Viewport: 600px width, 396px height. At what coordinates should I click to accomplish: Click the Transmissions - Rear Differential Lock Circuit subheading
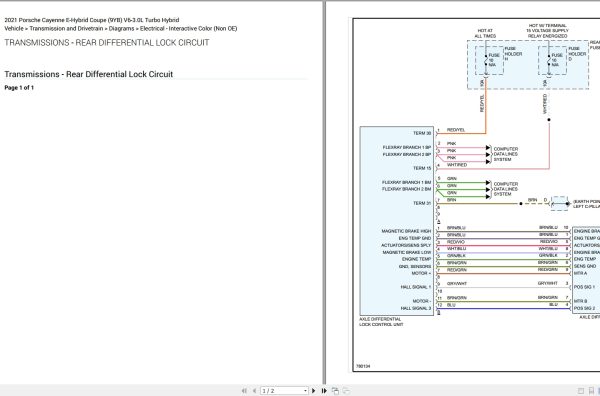coord(88,74)
